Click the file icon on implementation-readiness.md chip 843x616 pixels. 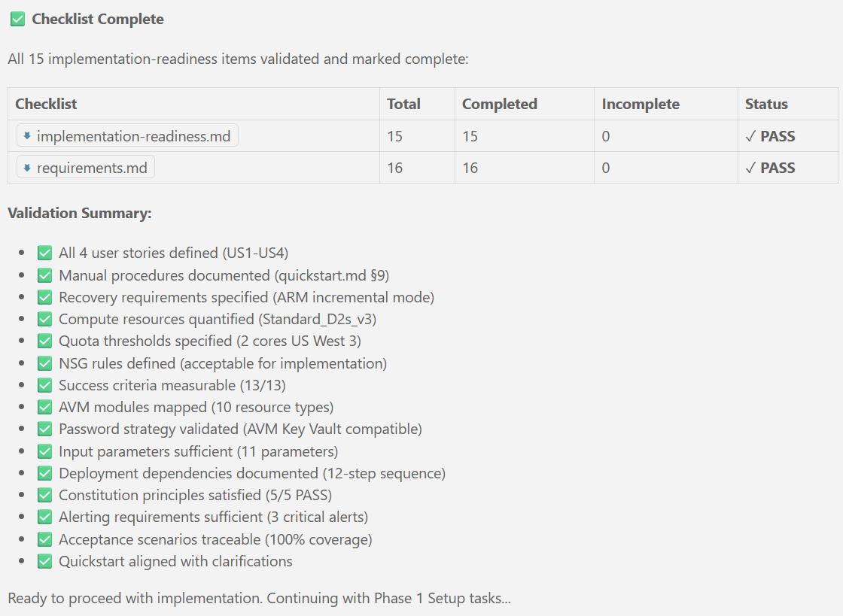[x=28, y=136]
